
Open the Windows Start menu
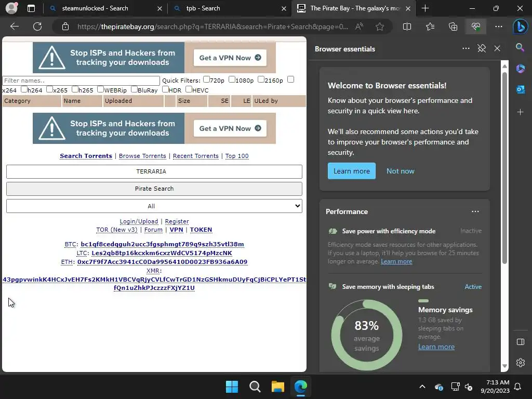click(232, 387)
